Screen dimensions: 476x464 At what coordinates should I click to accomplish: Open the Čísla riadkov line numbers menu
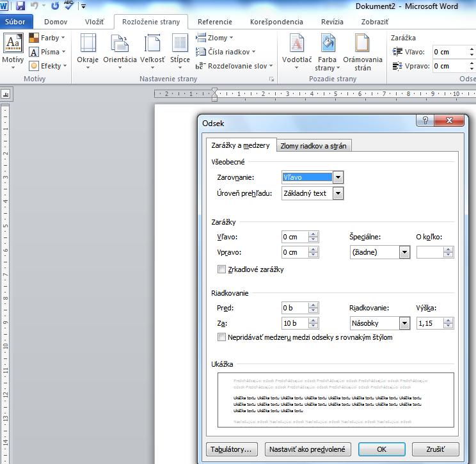pyautogui.click(x=226, y=52)
